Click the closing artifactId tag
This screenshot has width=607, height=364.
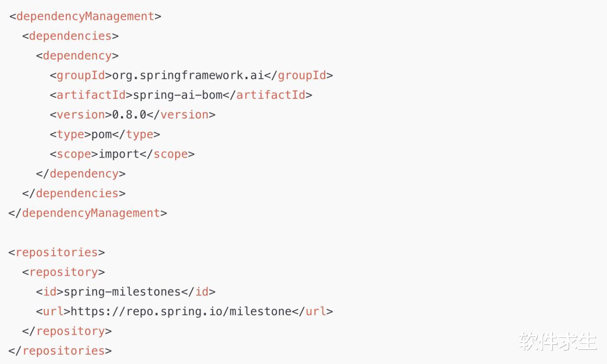coord(268,95)
